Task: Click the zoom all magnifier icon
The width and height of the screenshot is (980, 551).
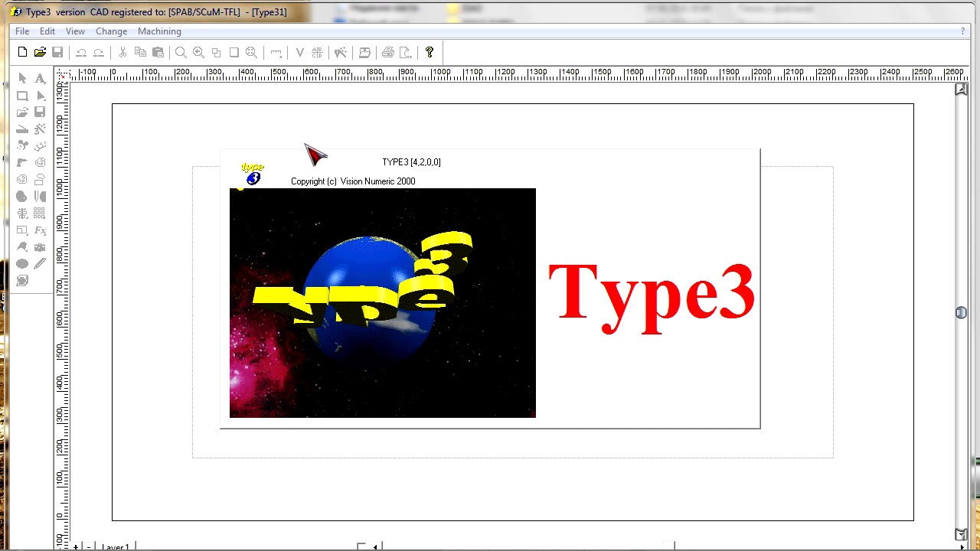Action: click(251, 53)
